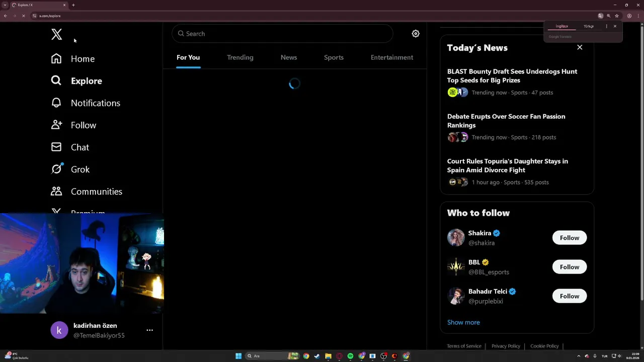Open a new browser tab
The image size is (644, 362).
(x=73, y=5)
